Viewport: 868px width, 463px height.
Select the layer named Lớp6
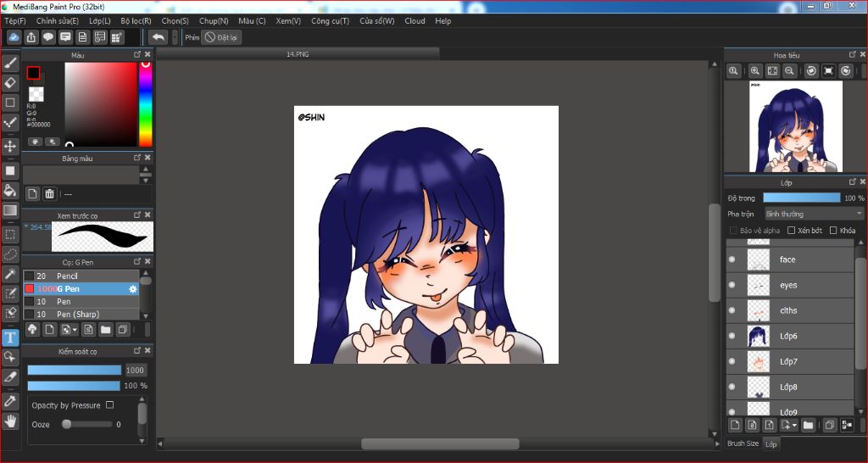click(792, 336)
